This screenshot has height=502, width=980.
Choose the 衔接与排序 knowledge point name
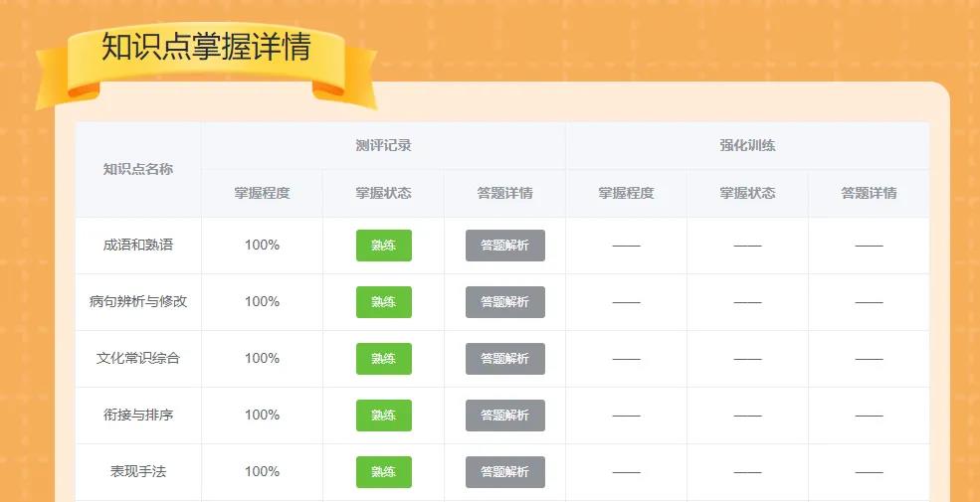click(x=138, y=415)
